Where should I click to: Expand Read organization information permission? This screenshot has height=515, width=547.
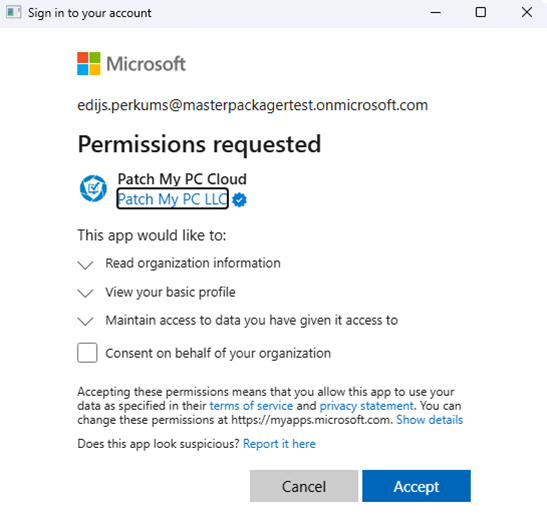[x=85, y=264]
